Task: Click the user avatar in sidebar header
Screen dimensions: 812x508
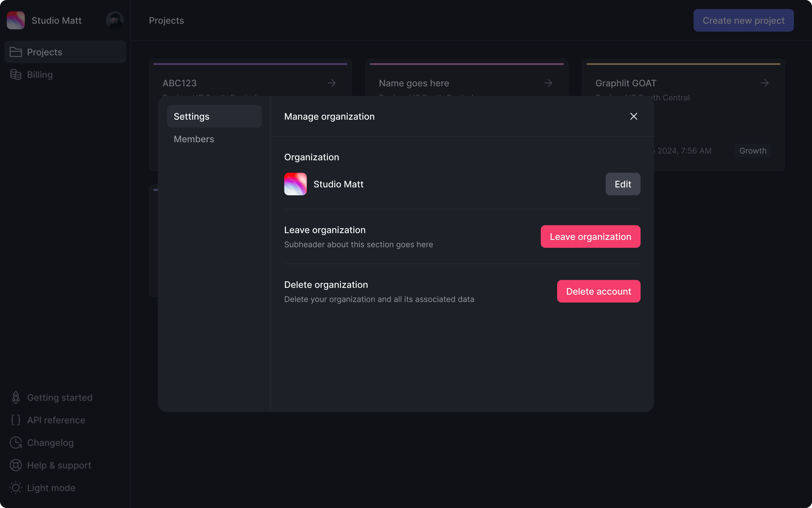Action: (x=115, y=21)
